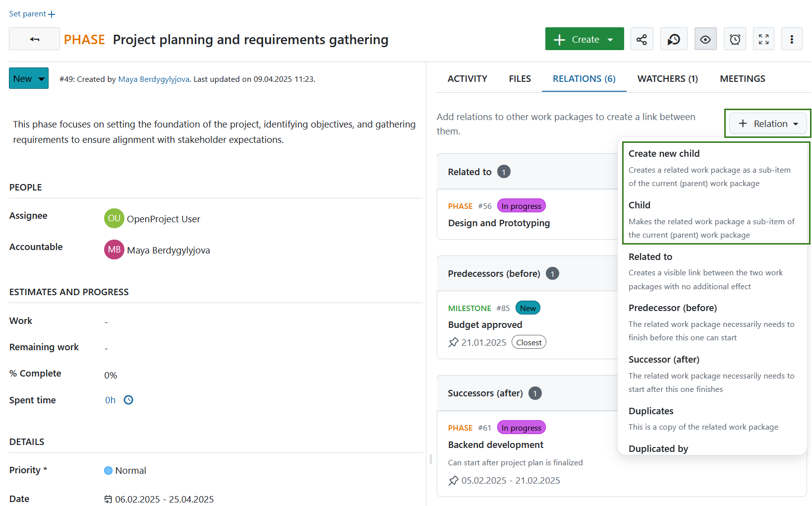Open the more actions three-dot menu
The height and width of the screenshot is (506, 812).
(x=792, y=39)
